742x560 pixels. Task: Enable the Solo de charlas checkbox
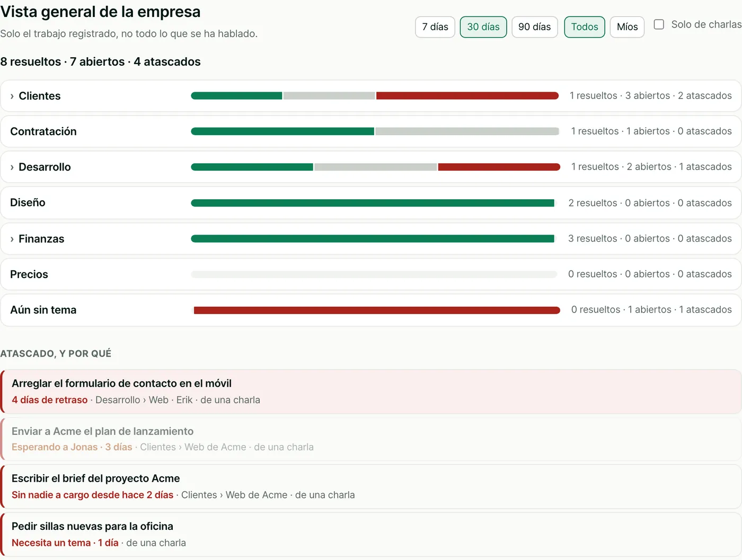pos(659,24)
